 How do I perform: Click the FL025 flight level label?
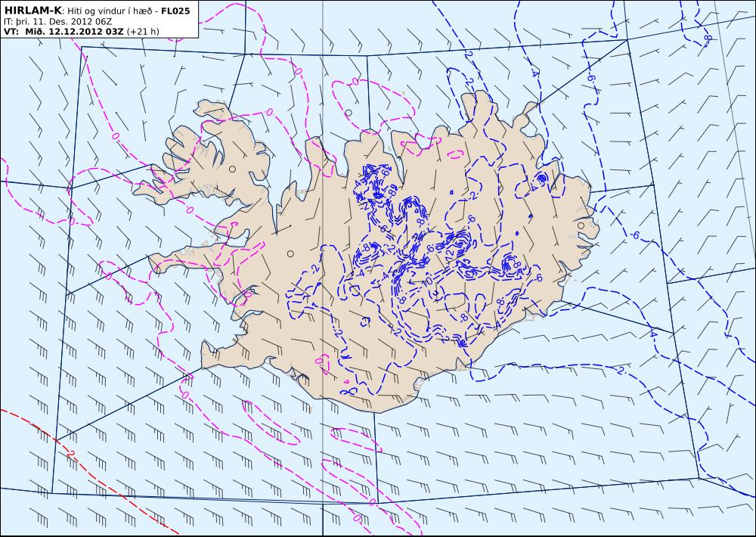[x=175, y=11]
